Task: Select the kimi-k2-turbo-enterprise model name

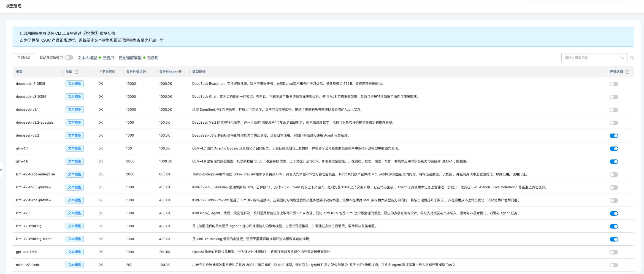Action: click(x=36, y=174)
